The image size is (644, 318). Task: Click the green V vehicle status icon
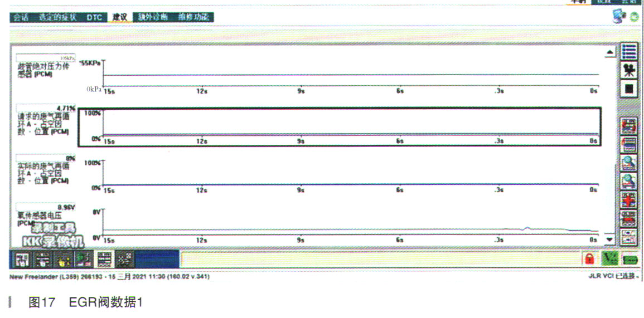tap(609, 258)
